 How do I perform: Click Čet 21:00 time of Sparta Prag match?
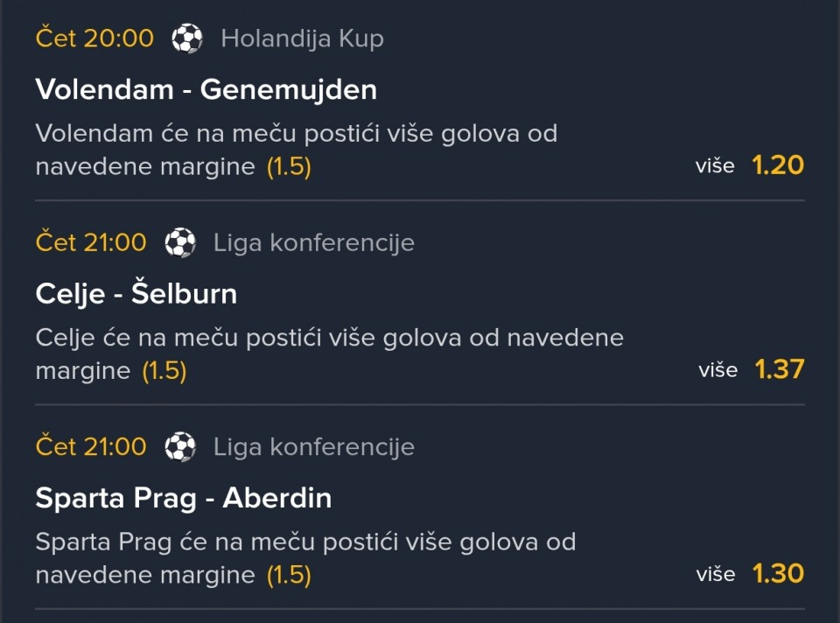(x=91, y=447)
